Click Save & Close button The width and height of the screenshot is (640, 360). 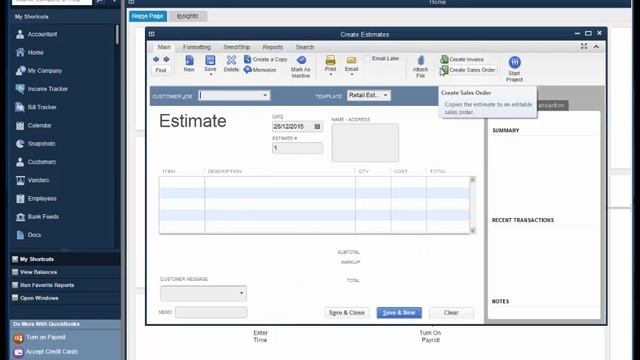347,313
